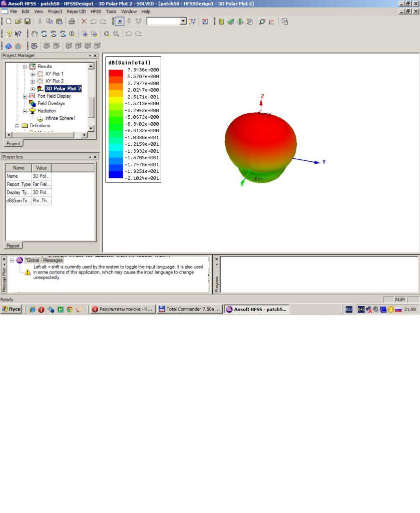Click the red X Delete icon
Screen dimensions: 420x513
point(84,22)
